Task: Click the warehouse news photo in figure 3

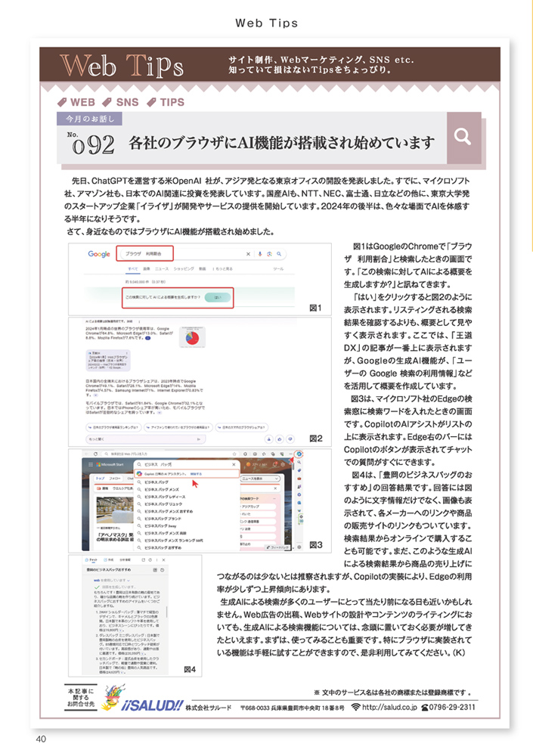Action: click(x=115, y=512)
